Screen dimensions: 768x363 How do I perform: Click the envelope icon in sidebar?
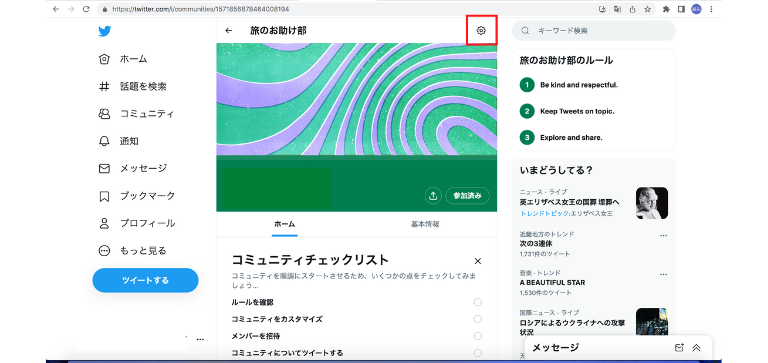pos(104,169)
